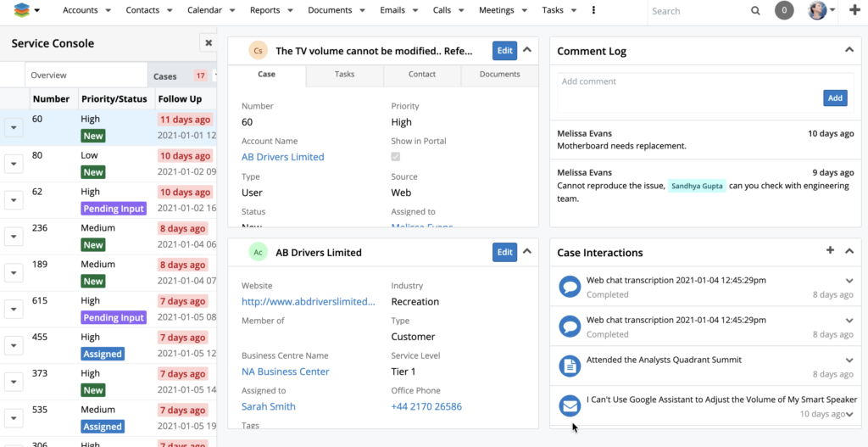Open row actions dropdown for case 236
The width and height of the screenshot is (868, 447).
14,237
